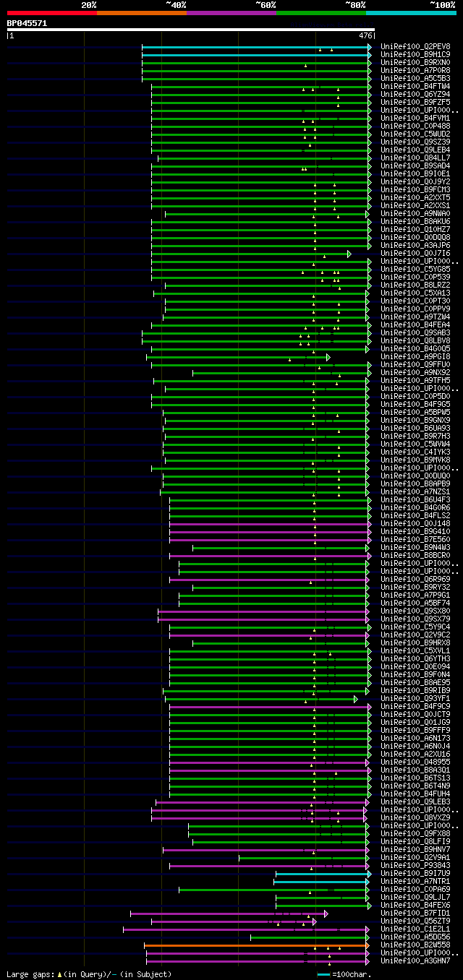Screen dimensions: 463x980
Task: Select the UniRef100_Q9LEB4 label
Action: click(415, 150)
